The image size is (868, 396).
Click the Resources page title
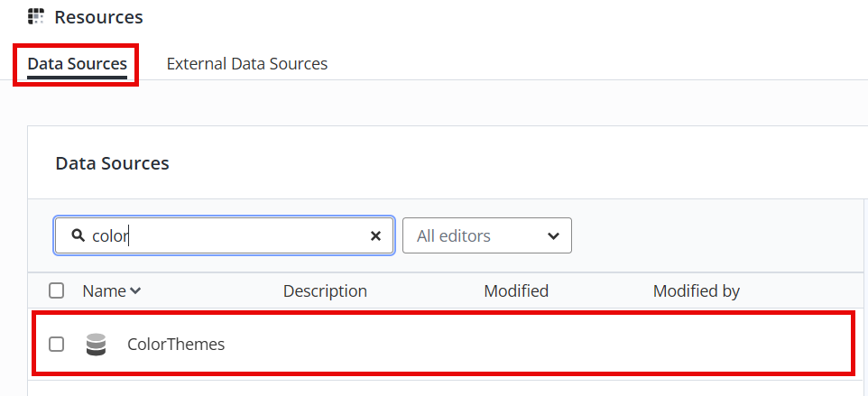point(98,17)
